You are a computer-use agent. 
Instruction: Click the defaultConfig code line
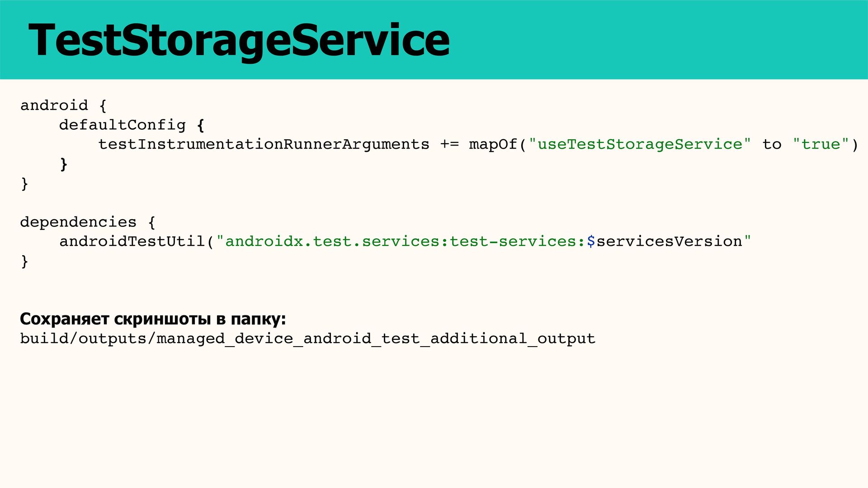(132, 125)
